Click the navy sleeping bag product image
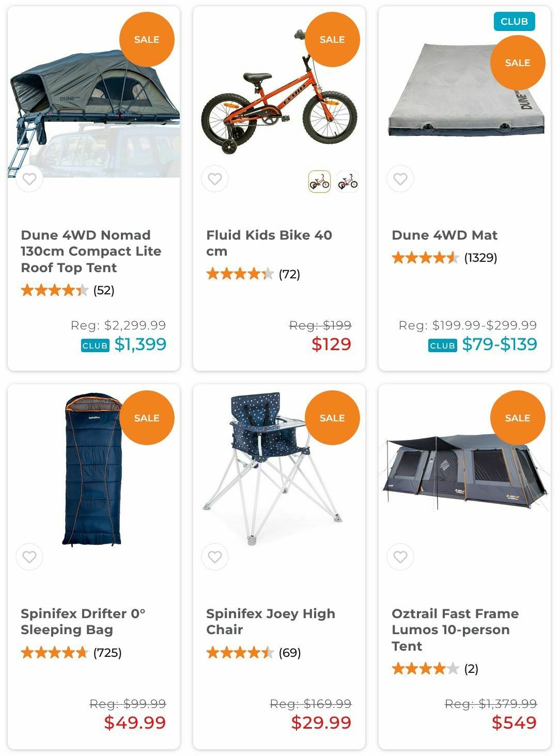 [93, 470]
